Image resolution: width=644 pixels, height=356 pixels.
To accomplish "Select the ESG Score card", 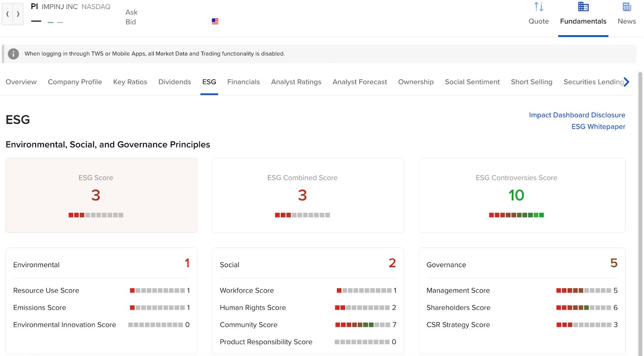I will pyautogui.click(x=101, y=195).
